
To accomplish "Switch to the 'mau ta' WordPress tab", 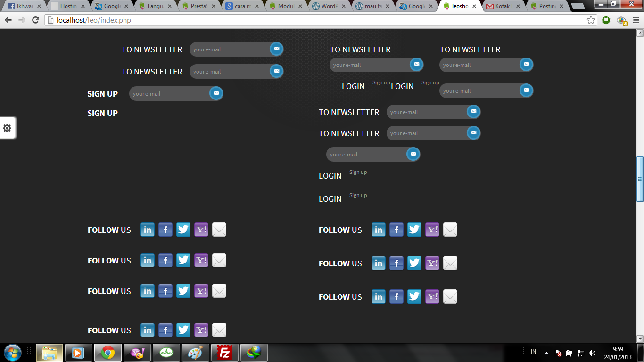I will click(373, 6).
